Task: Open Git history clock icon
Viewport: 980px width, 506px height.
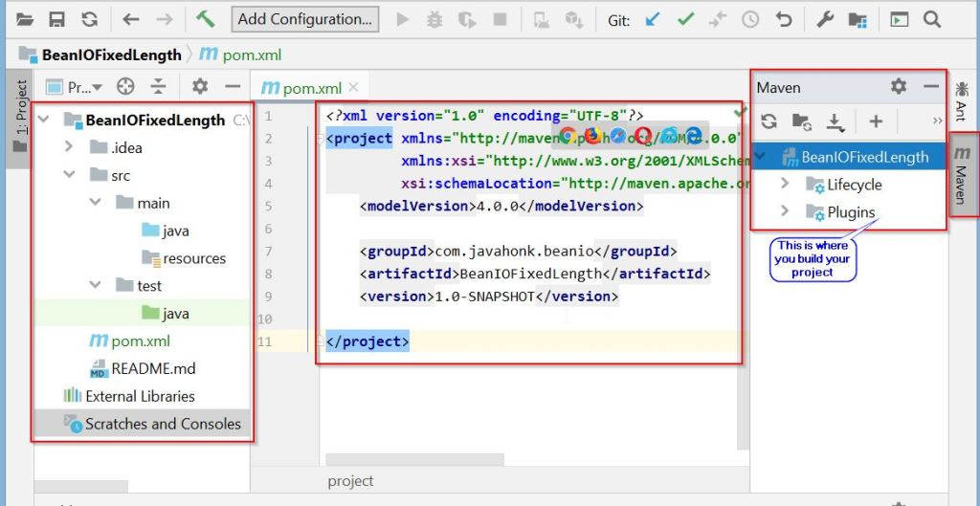Action: (750, 19)
